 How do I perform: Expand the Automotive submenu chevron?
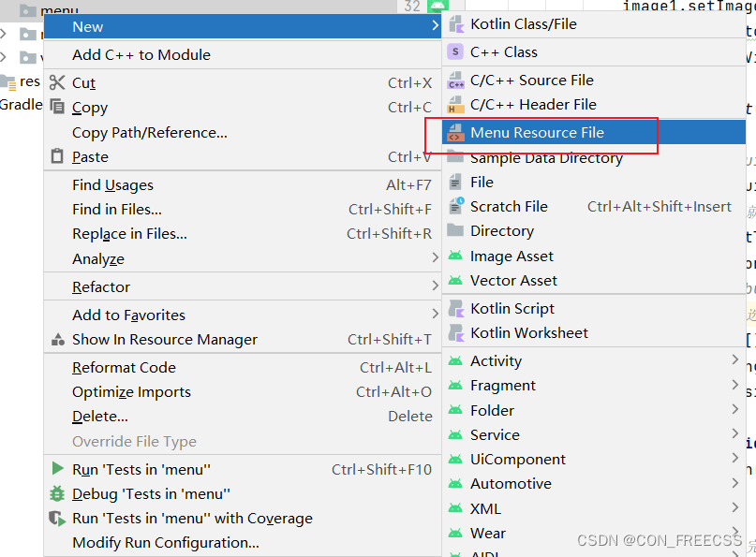click(x=735, y=482)
